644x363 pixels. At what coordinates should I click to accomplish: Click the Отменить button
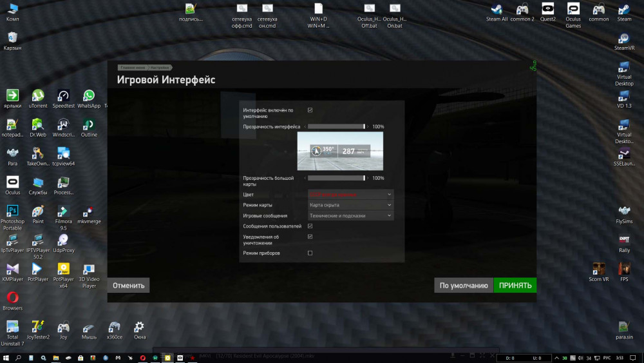click(129, 285)
